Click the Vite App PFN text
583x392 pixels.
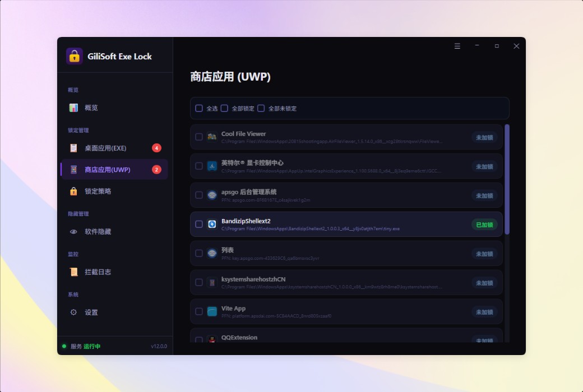coord(276,316)
